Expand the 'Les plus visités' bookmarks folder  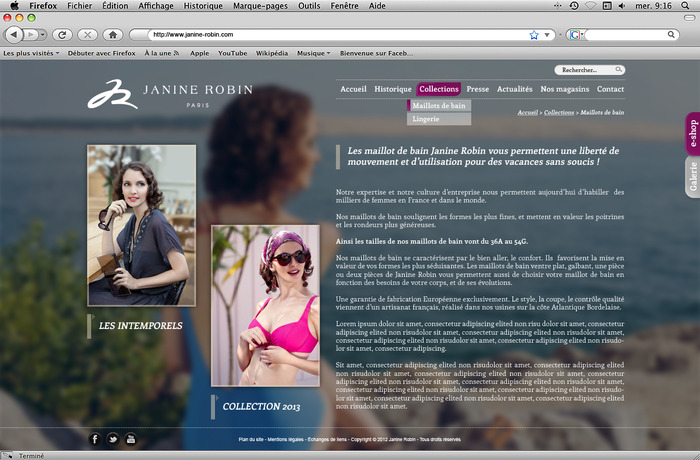(x=31, y=53)
